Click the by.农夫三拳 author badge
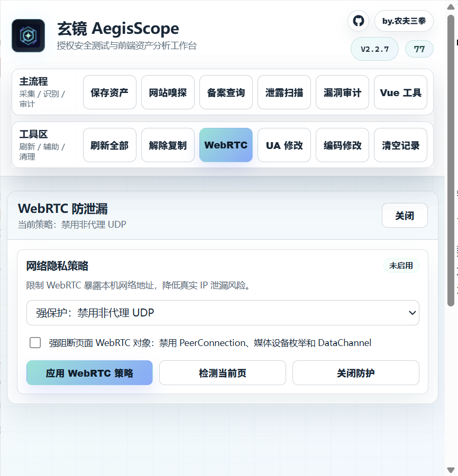 coord(404,21)
